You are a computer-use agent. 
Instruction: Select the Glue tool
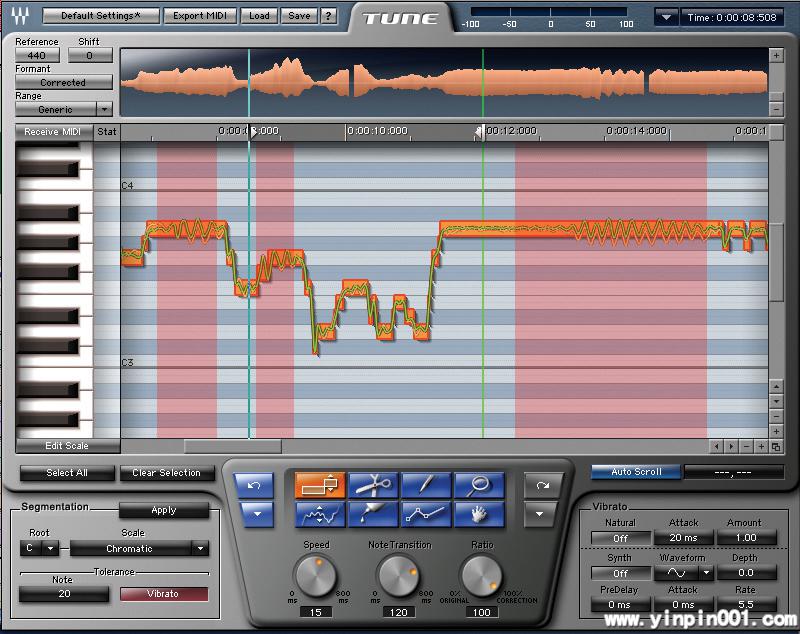[x=373, y=514]
